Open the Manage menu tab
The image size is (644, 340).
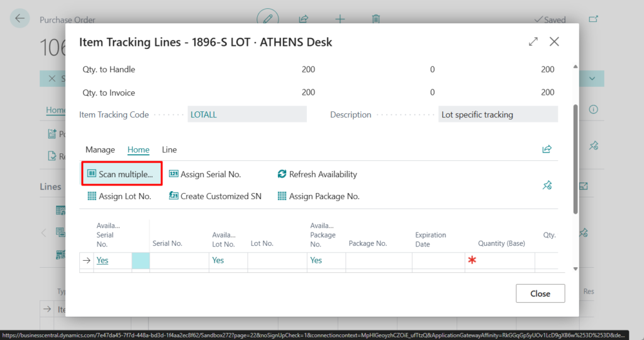pos(100,150)
